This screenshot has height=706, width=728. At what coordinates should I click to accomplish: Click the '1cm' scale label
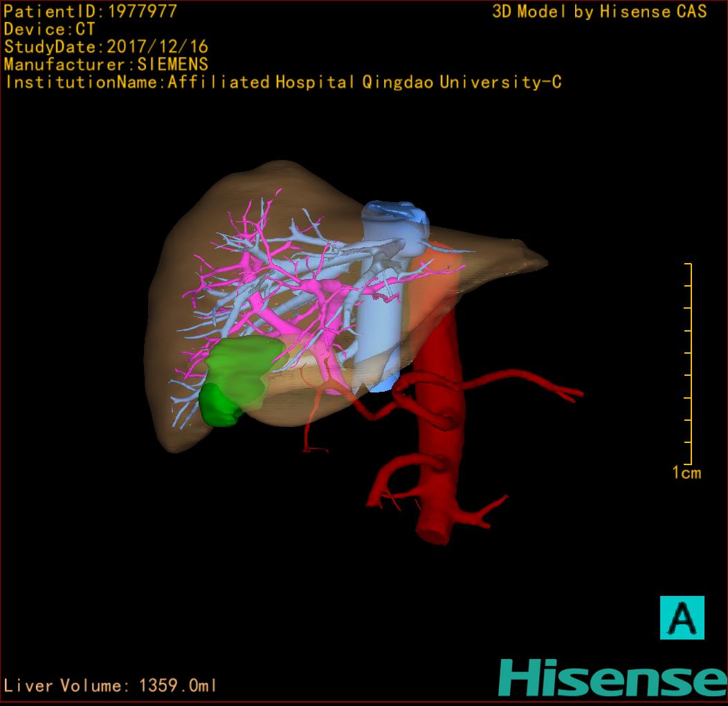686,473
